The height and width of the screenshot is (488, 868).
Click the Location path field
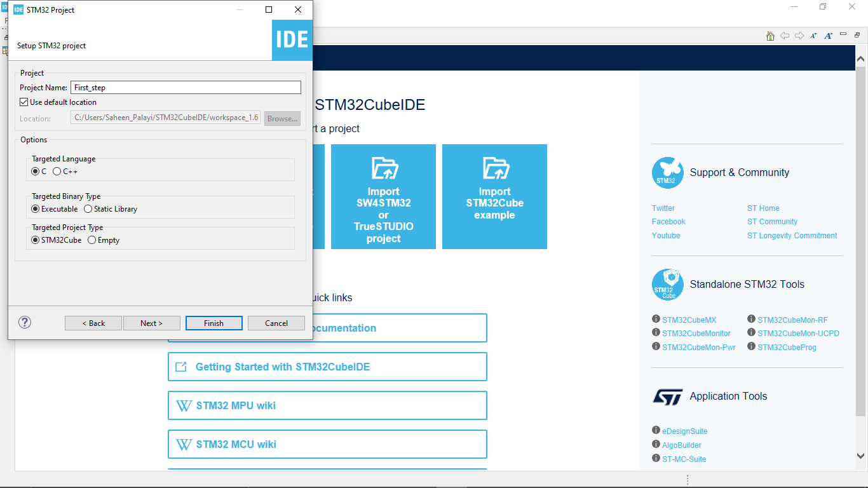coord(165,118)
